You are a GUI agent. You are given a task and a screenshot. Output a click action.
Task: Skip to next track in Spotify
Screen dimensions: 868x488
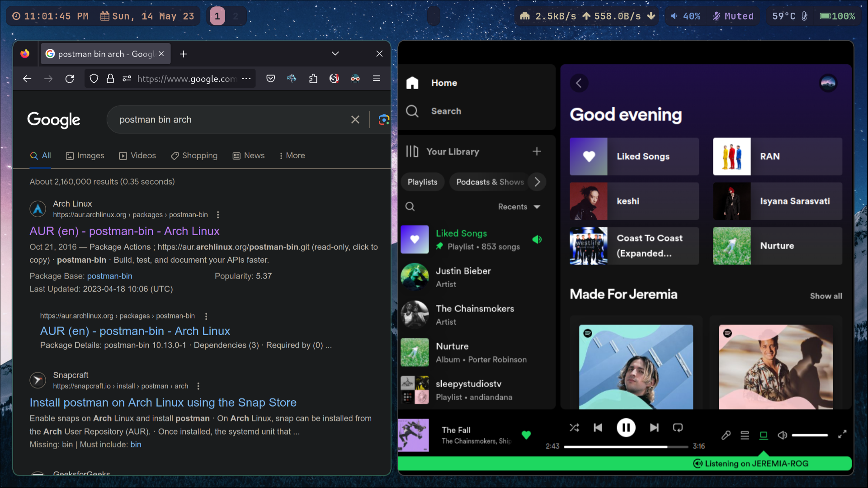(654, 428)
